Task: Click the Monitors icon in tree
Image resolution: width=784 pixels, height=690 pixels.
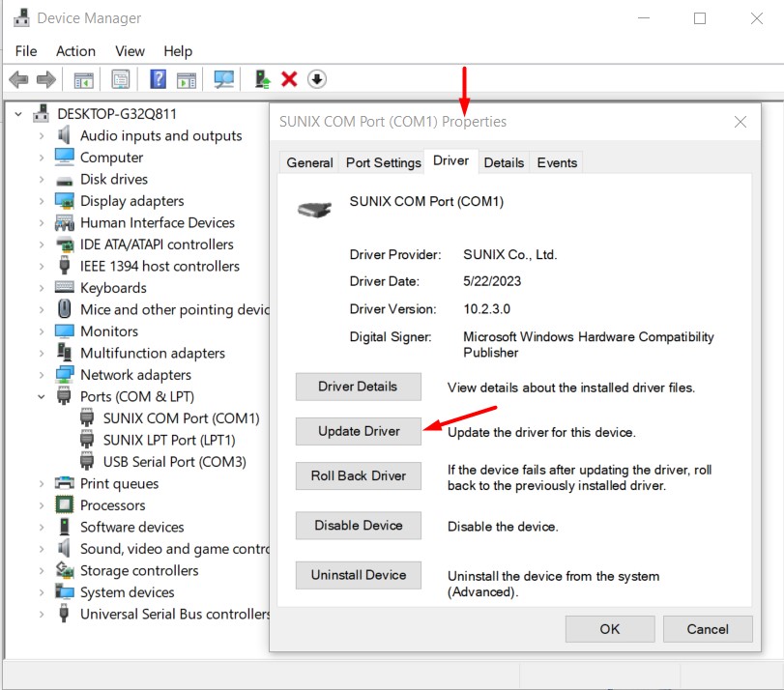Action: tap(65, 331)
